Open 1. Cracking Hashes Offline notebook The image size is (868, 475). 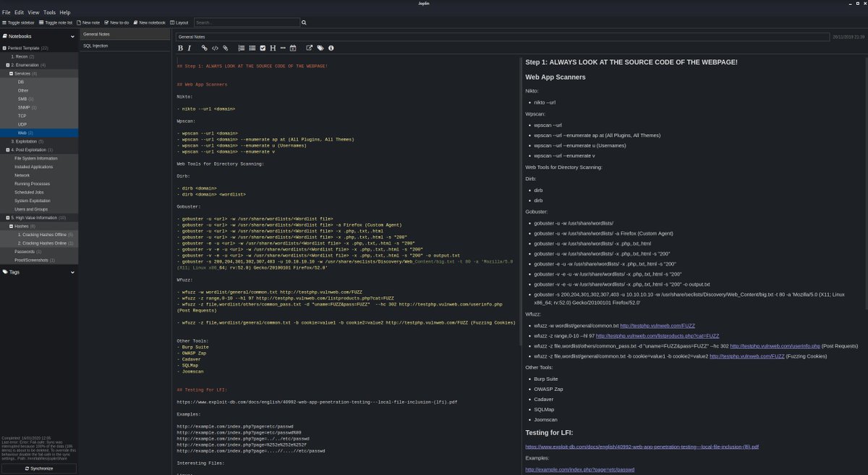[x=39, y=234]
